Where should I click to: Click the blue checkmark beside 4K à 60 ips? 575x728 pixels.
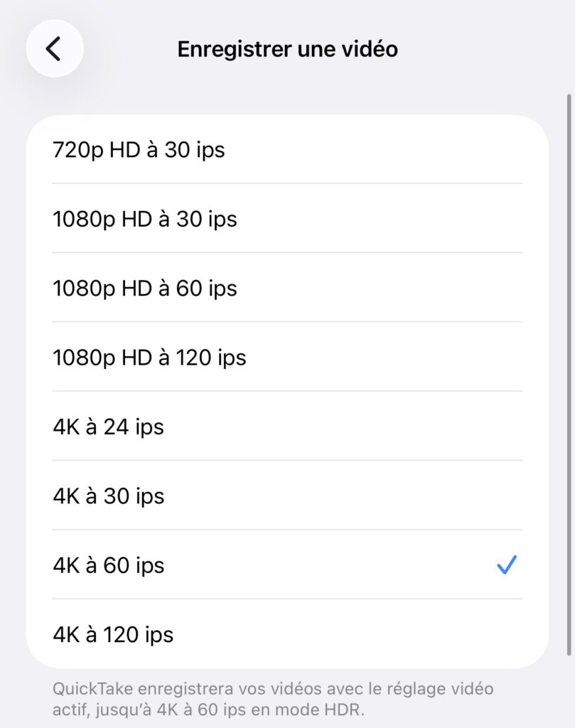(506, 565)
